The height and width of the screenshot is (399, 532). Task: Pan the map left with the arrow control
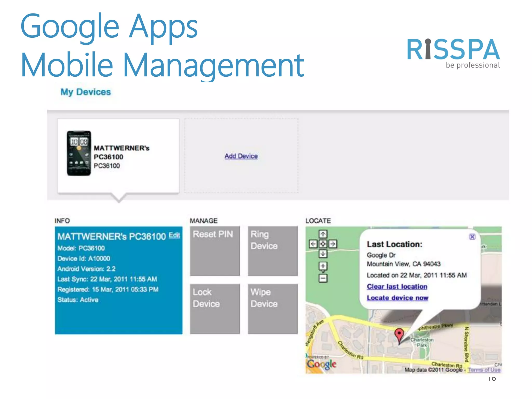click(x=313, y=244)
